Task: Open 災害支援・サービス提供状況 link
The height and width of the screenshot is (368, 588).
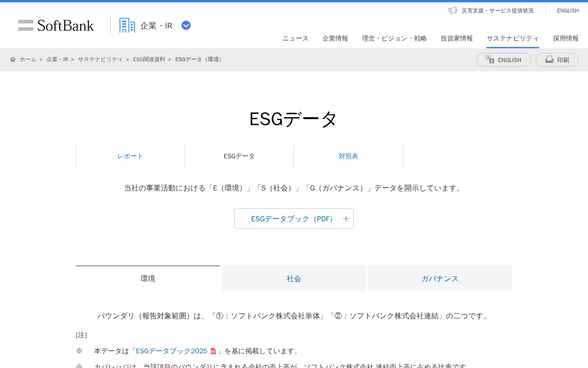Action: tap(498, 11)
